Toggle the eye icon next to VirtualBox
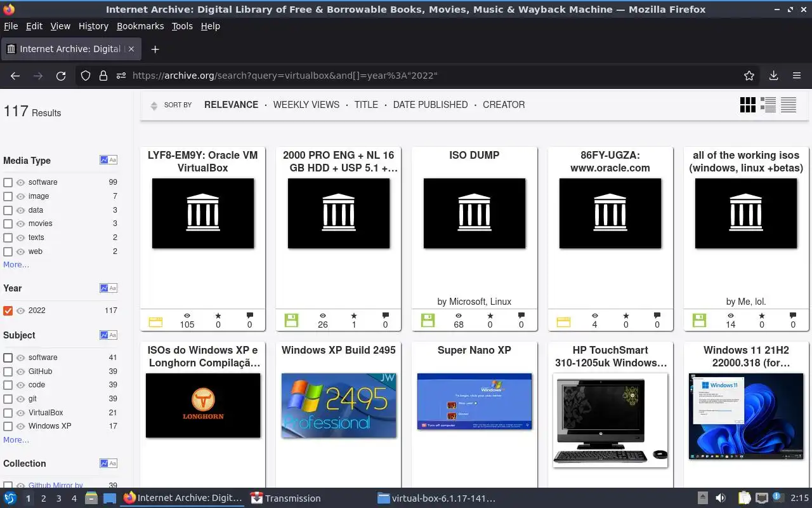Viewport: 812px width, 508px height. point(20,413)
